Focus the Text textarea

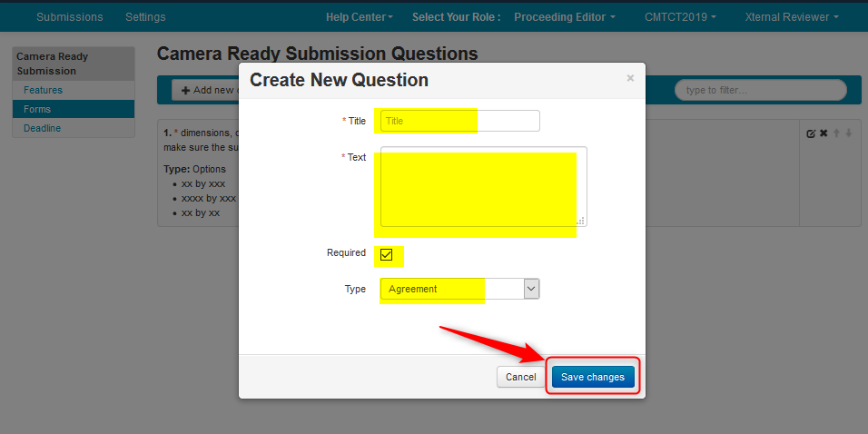(x=483, y=186)
